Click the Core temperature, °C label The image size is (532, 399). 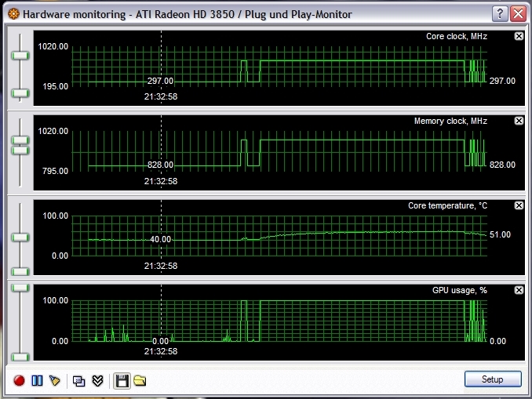tap(447, 205)
